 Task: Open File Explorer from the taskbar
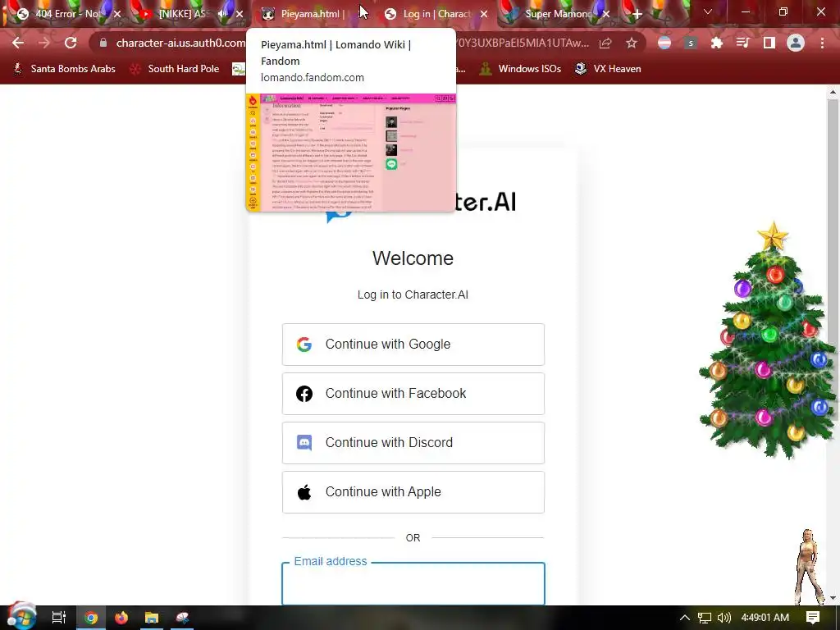pos(152,618)
